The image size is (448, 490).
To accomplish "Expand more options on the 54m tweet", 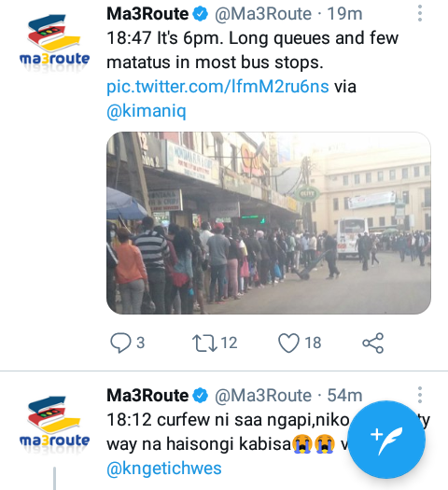I will (x=420, y=395).
